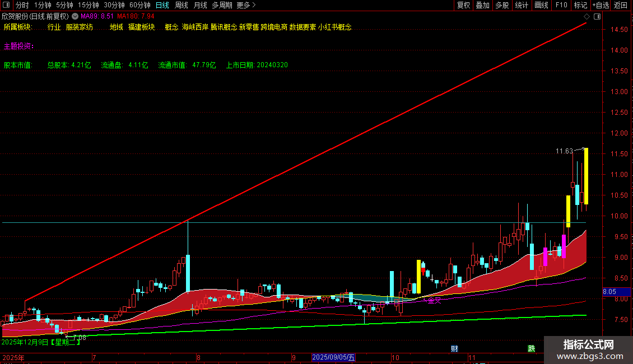Viewport: 633px width, 364px height.
Task: Toggle the left sidebar panel icon
Action: point(6,5)
